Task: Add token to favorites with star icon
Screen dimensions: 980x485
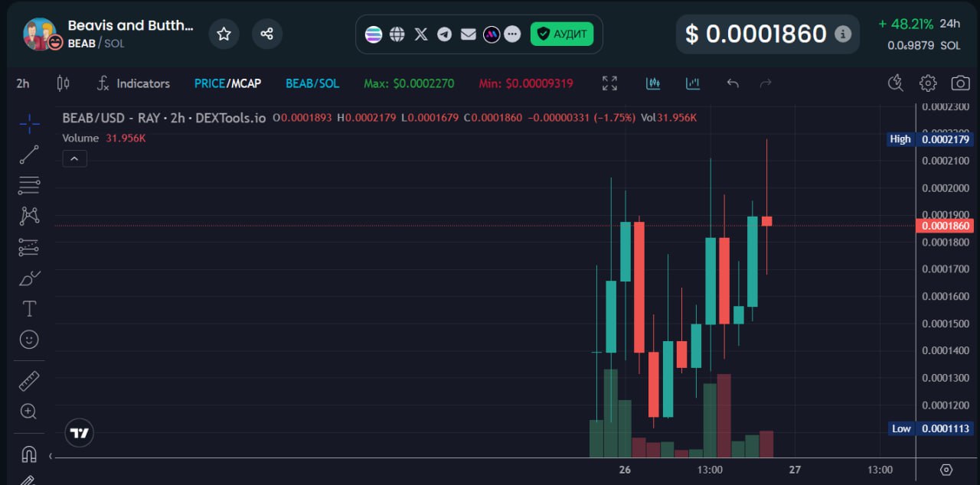Action: tap(224, 34)
